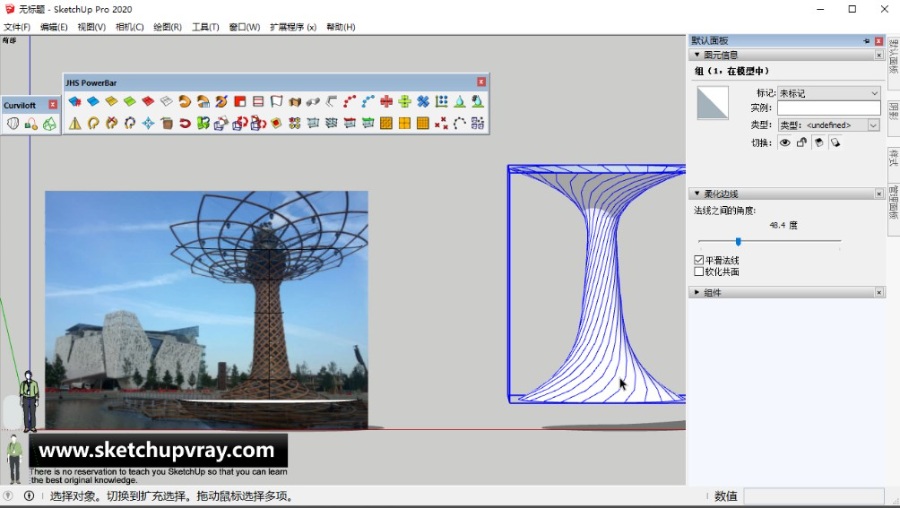
Task: Click the red plane icon in JHS PowerBar
Action: 148,102
